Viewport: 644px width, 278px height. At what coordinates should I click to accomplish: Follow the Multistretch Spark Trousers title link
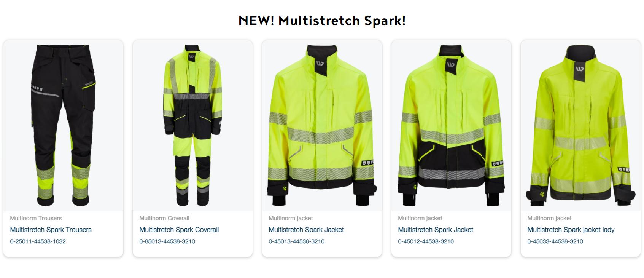pos(51,230)
